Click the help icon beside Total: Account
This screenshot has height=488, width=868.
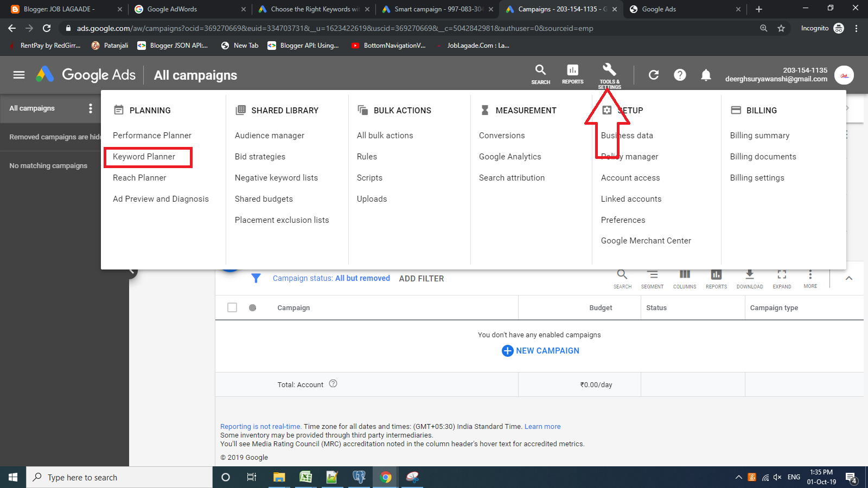(333, 384)
